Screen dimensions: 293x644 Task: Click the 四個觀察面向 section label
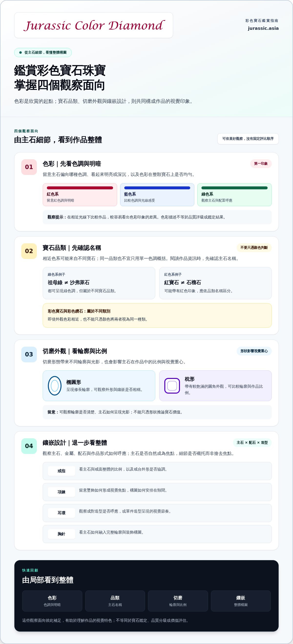click(x=26, y=131)
